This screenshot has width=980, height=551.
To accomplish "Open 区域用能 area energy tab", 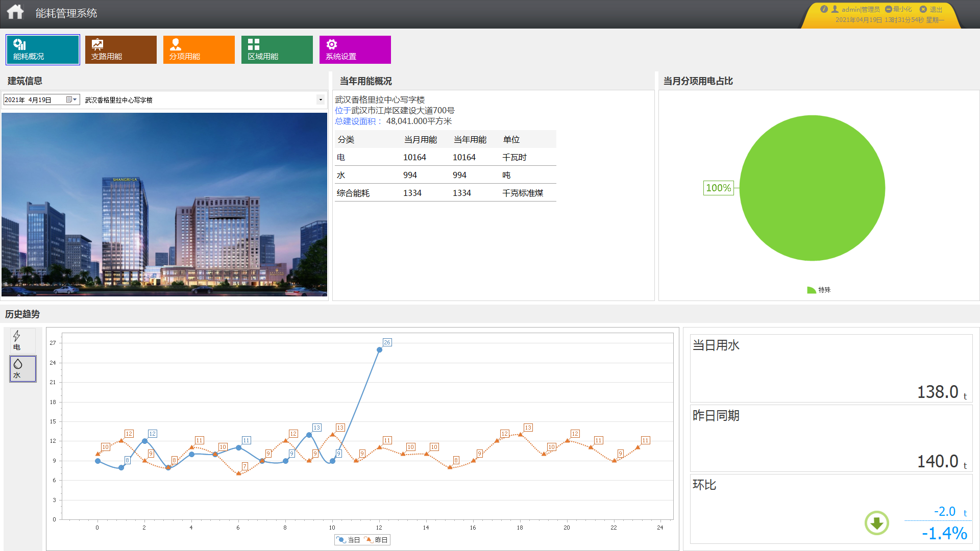I will tap(277, 49).
